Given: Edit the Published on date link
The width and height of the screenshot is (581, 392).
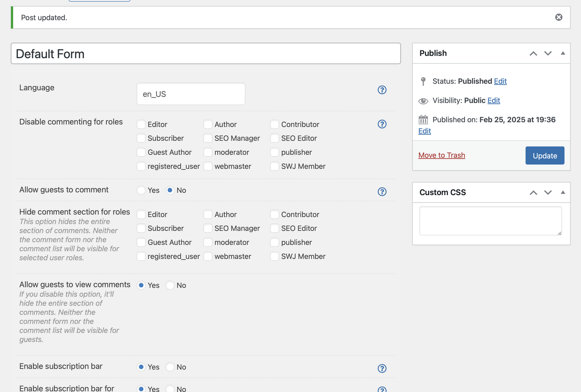Looking at the screenshot, I should [425, 131].
